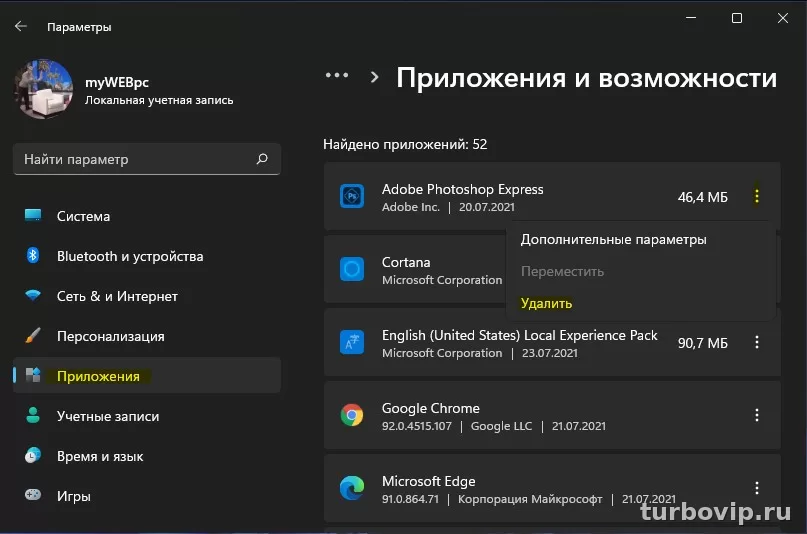Click the Microsoft Edge app name
This screenshot has width=807, height=534.
428,482
